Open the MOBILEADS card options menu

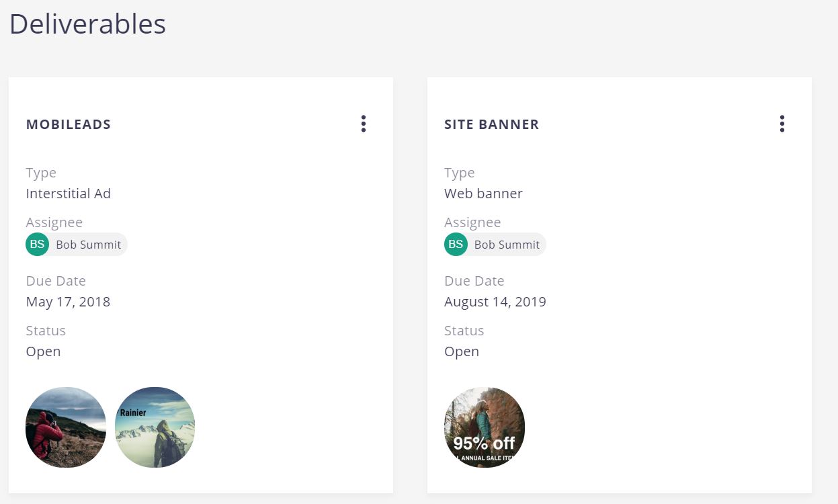pyautogui.click(x=363, y=124)
